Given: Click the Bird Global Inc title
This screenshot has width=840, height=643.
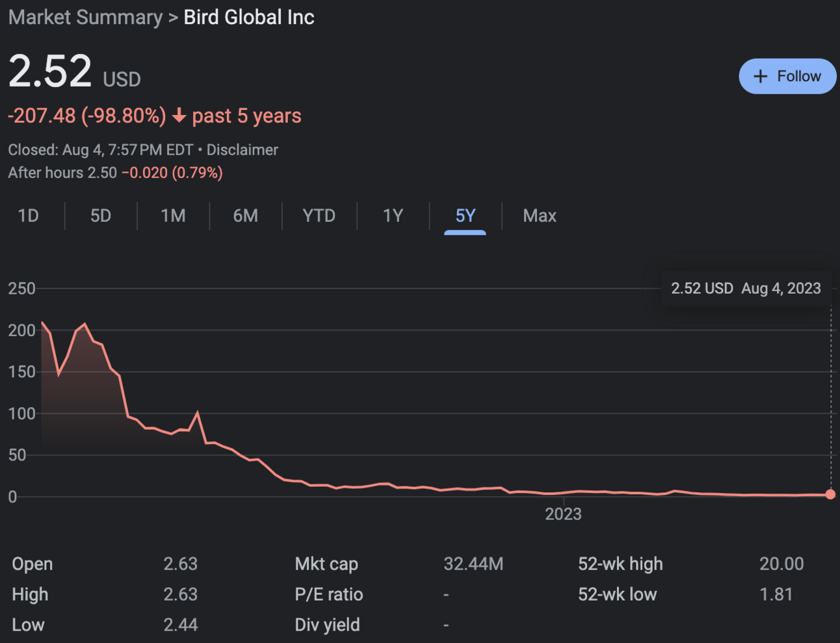Looking at the screenshot, I should (x=249, y=17).
